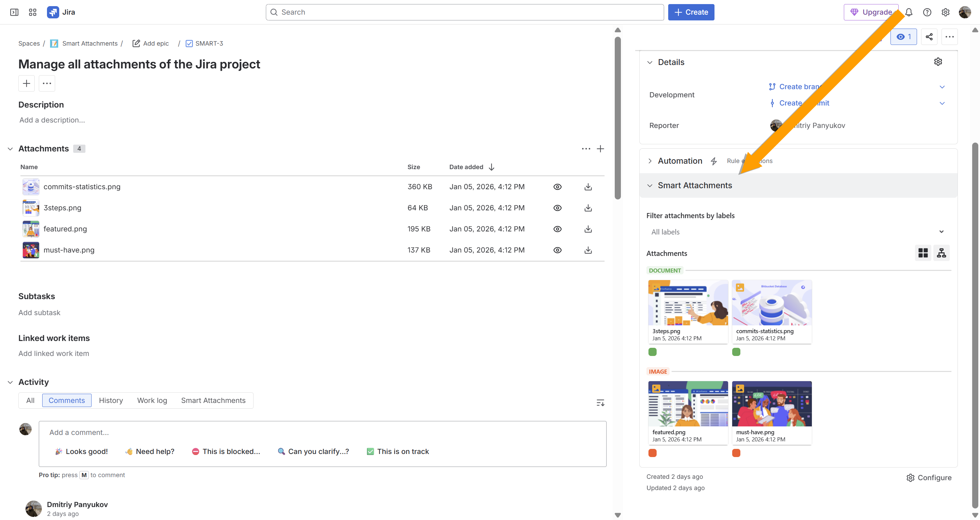Switch to the History activity tab
The height and width of the screenshot is (520, 980).
pyautogui.click(x=111, y=401)
